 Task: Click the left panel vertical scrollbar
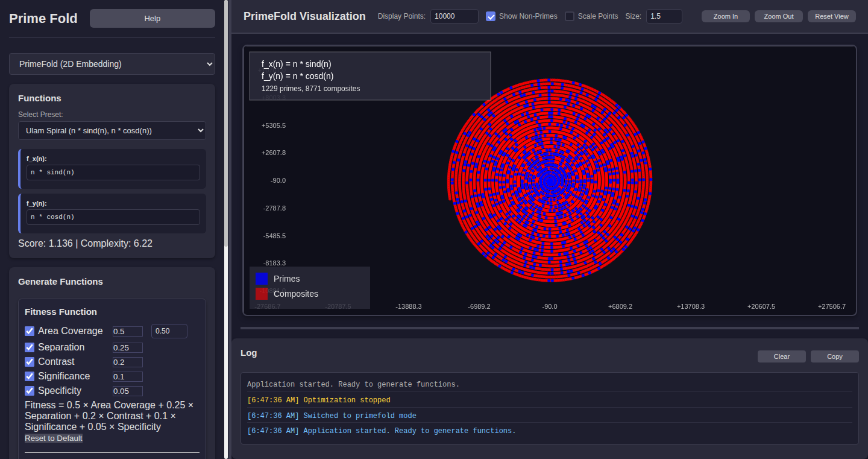coord(227,124)
